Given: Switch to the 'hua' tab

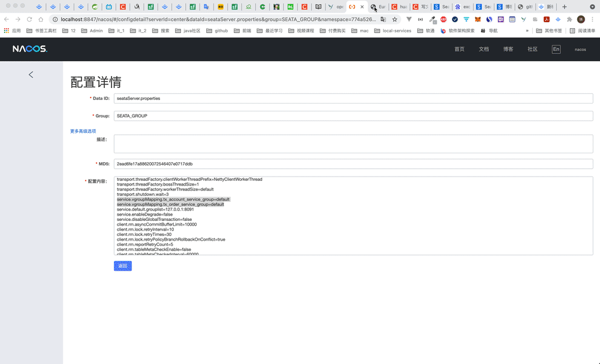Looking at the screenshot, I should click(x=399, y=7).
